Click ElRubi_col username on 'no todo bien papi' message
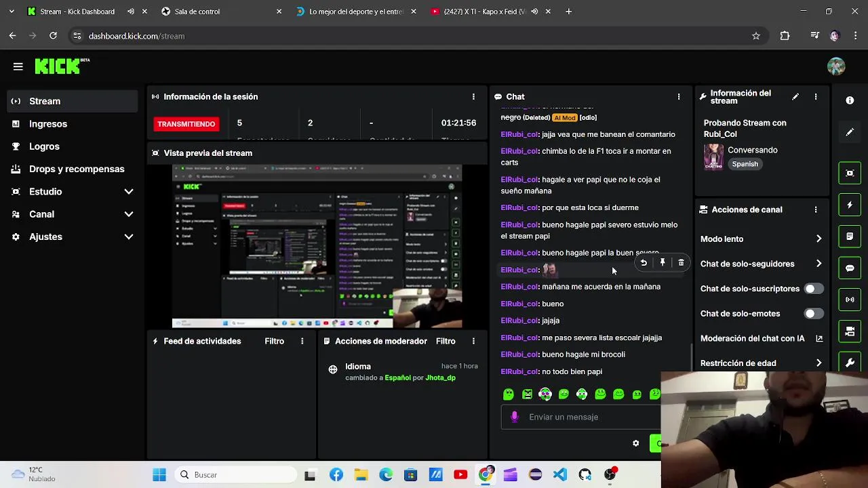 click(519, 371)
